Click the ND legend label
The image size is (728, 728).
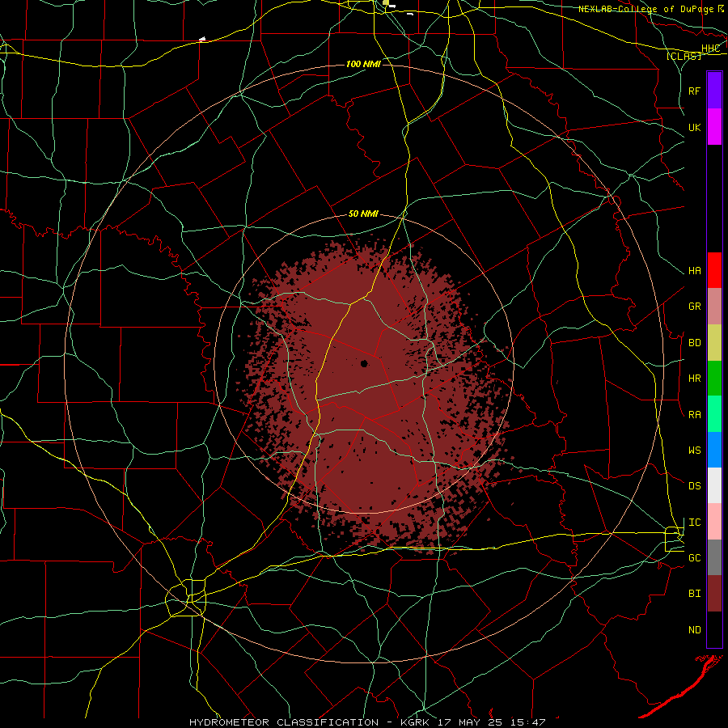pyautogui.click(x=695, y=630)
